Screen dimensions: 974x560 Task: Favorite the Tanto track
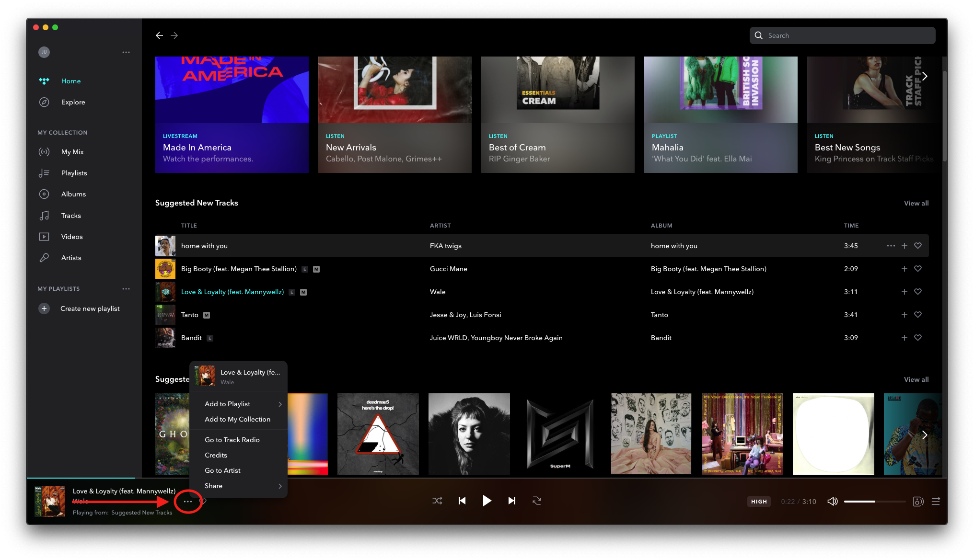point(918,315)
